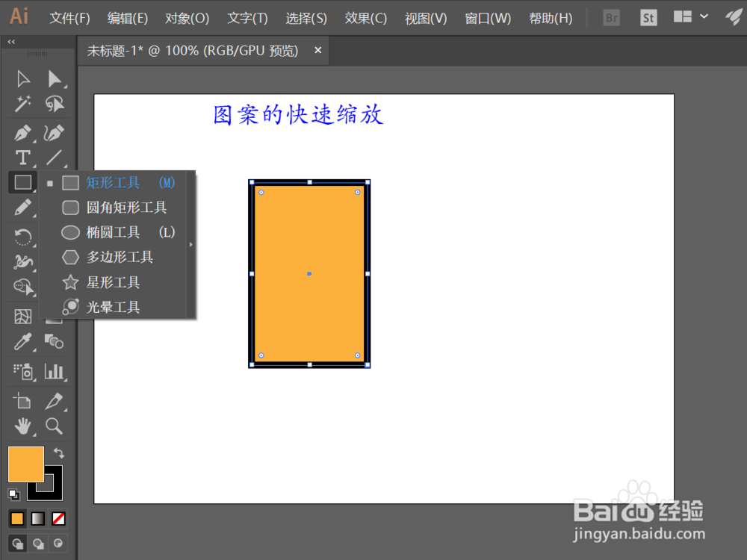
Task: Choose 星形工具 from flyout
Action: pyautogui.click(x=113, y=282)
